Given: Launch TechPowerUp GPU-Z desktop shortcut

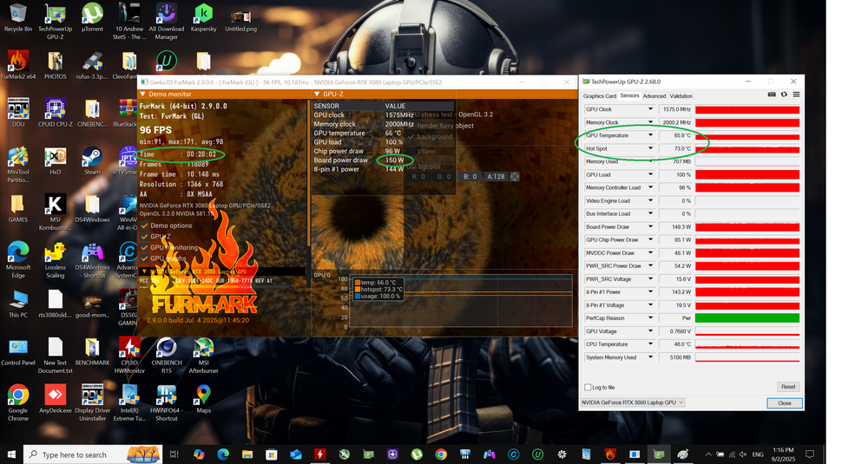Looking at the screenshot, I should pyautogui.click(x=55, y=23).
